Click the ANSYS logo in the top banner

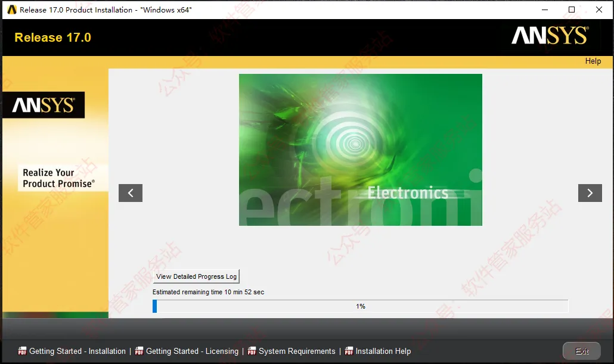[x=550, y=36]
